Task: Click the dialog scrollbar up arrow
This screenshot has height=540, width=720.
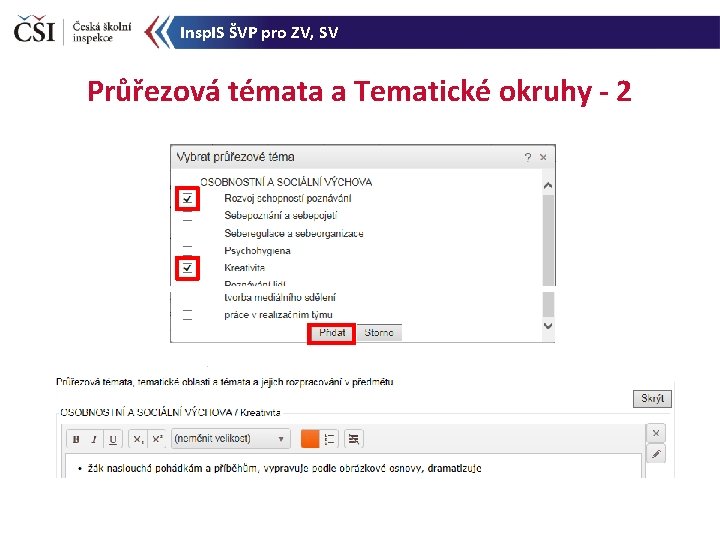Action: [x=548, y=186]
